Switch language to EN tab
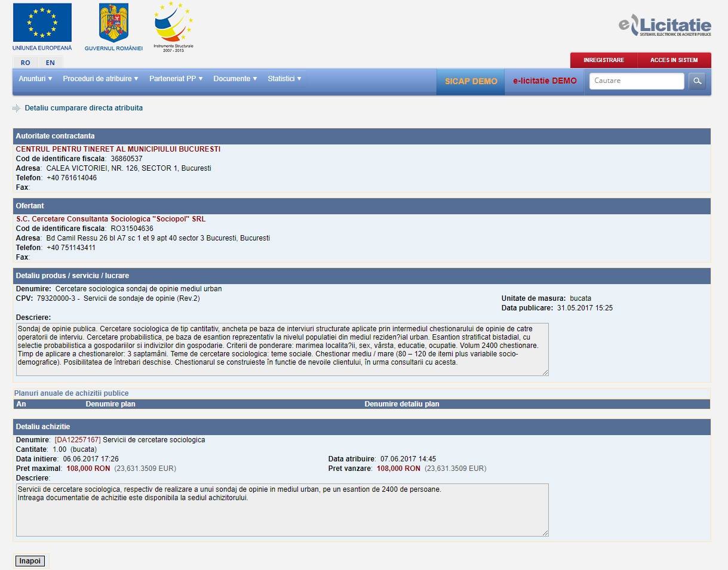728x570 pixels. pos(50,63)
